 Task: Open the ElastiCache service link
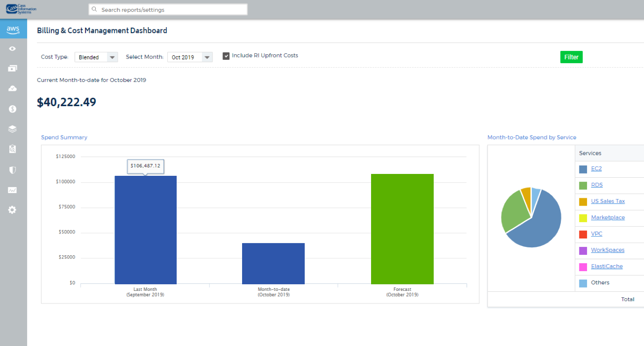pyautogui.click(x=607, y=267)
